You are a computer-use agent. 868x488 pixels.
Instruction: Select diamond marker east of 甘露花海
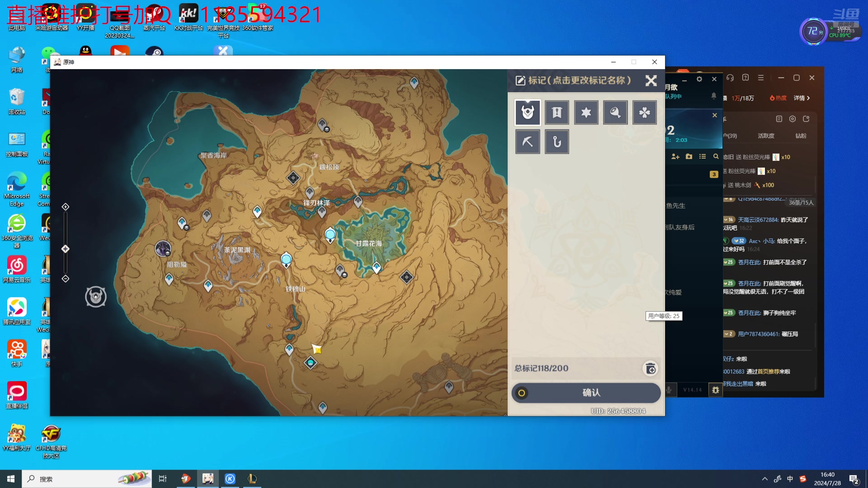coord(406,277)
